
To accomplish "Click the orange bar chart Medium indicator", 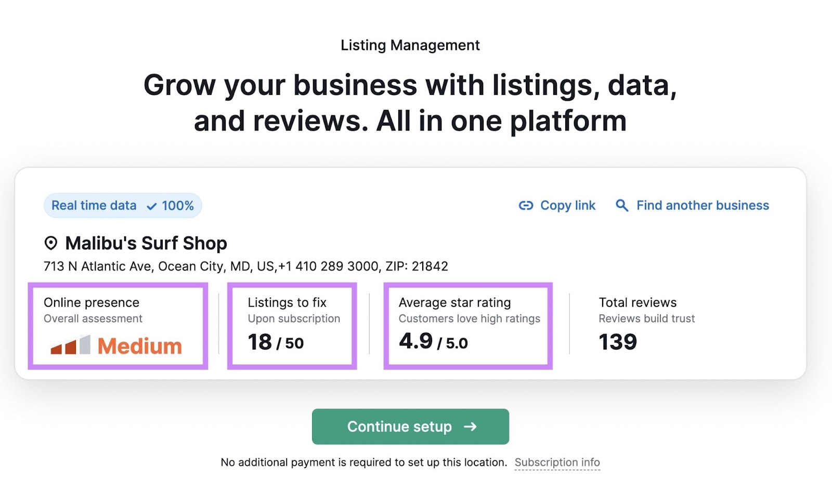I will [x=71, y=344].
